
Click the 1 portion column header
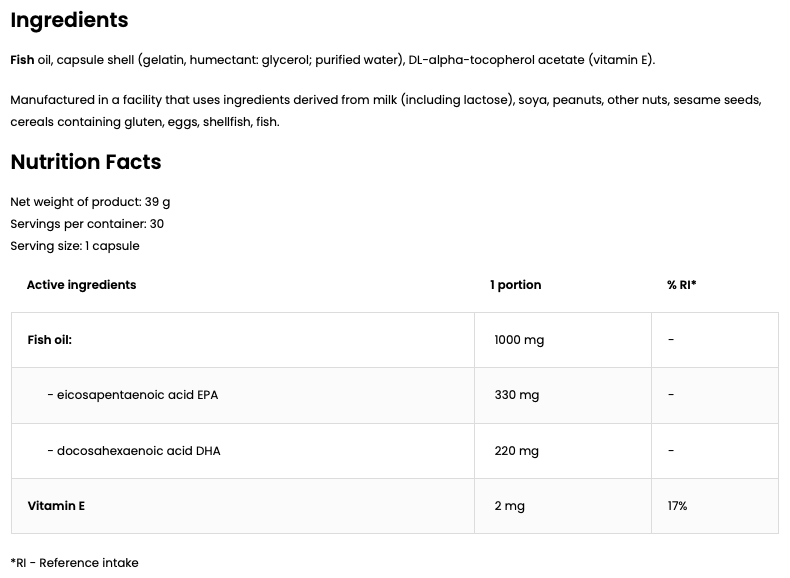click(515, 285)
